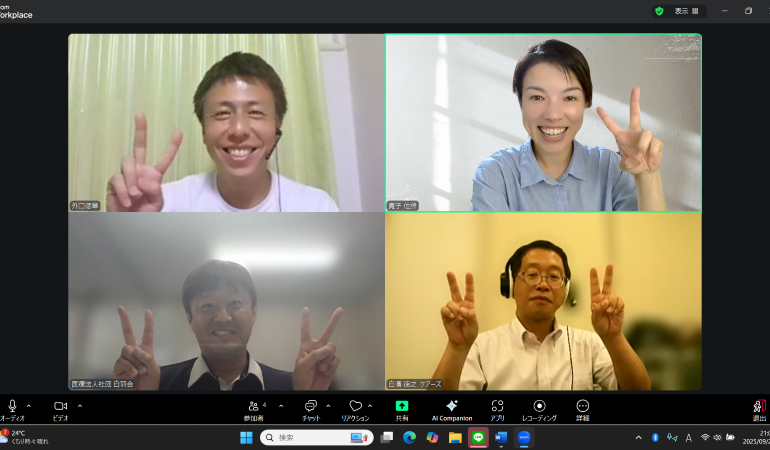Expand video options arrow next to camera

tap(80, 406)
